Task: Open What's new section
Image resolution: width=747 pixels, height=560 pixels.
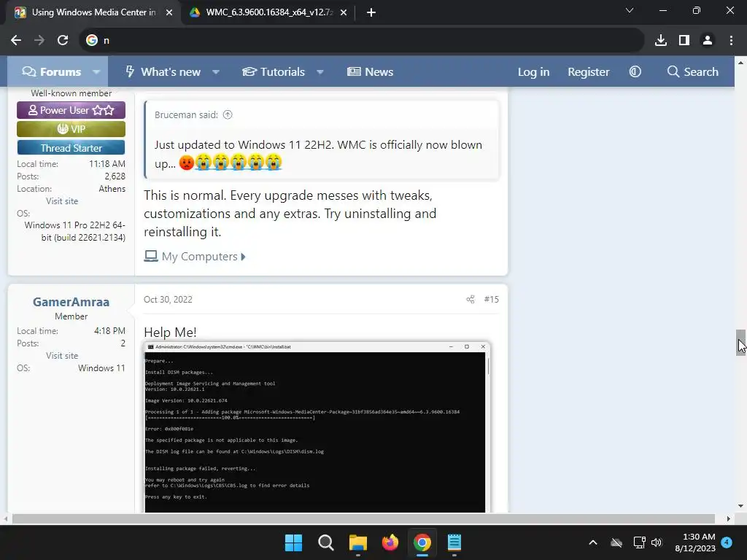Action: pos(163,72)
